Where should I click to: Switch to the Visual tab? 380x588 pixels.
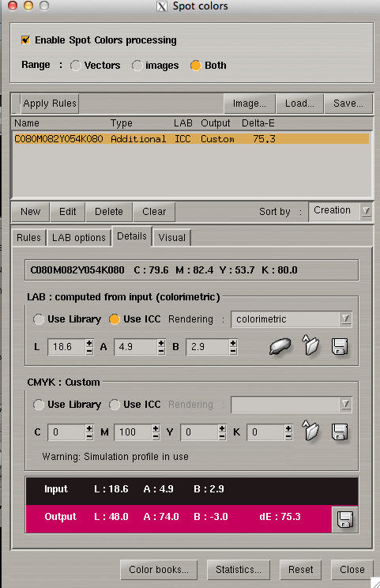pyautogui.click(x=171, y=237)
